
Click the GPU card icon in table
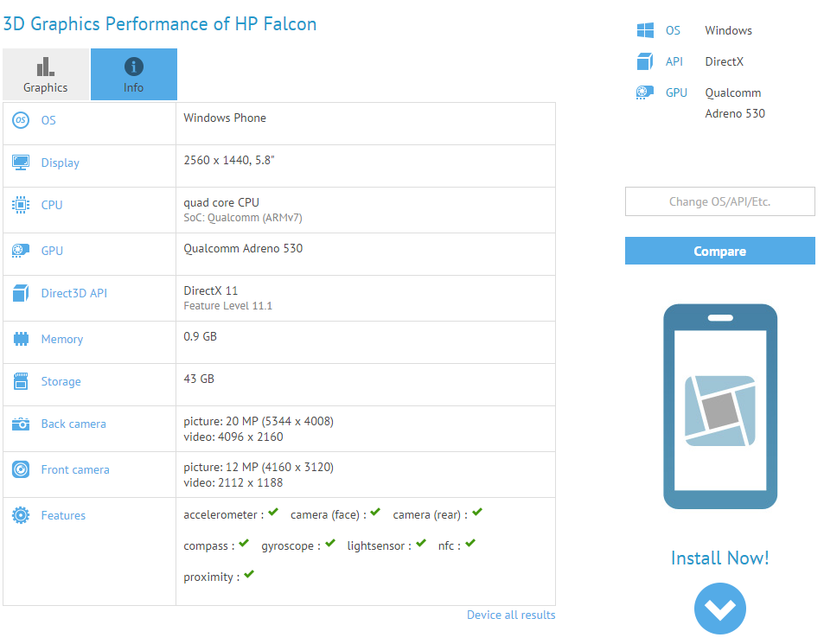[21, 251]
